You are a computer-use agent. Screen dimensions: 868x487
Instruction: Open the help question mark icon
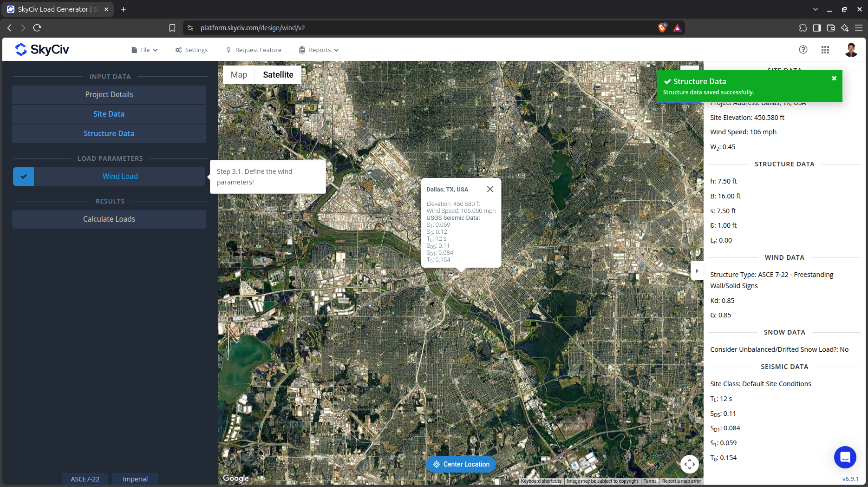(803, 50)
